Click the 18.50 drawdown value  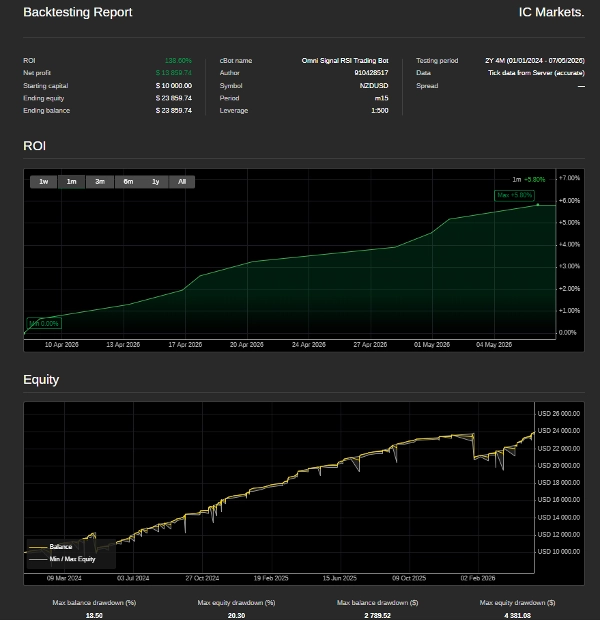coord(94,616)
